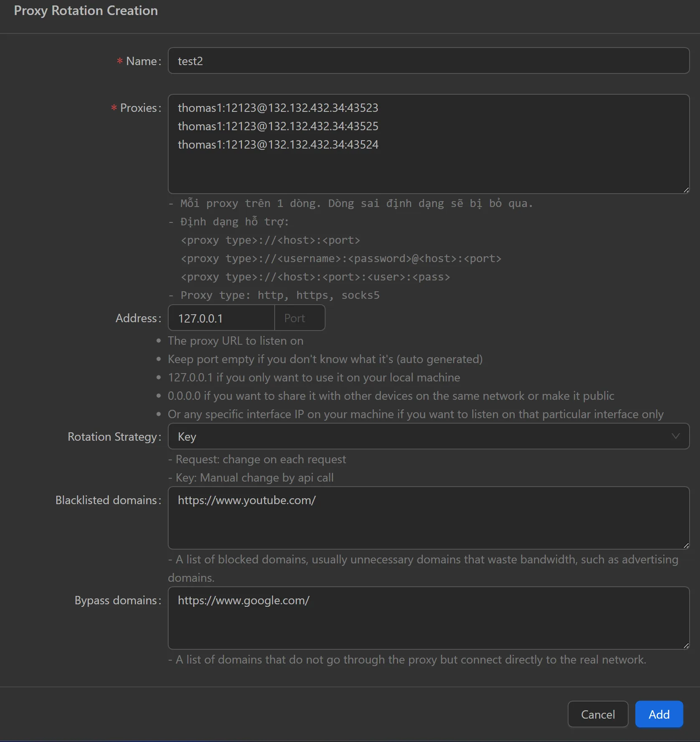Image resolution: width=700 pixels, height=742 pixels.
Task: Click the Cancel button
Action: coord(598,714)
